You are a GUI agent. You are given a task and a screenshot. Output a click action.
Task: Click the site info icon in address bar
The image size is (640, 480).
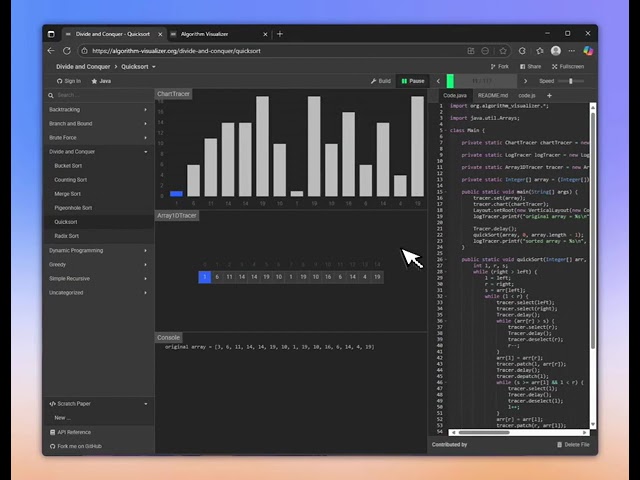click(84, 51)
